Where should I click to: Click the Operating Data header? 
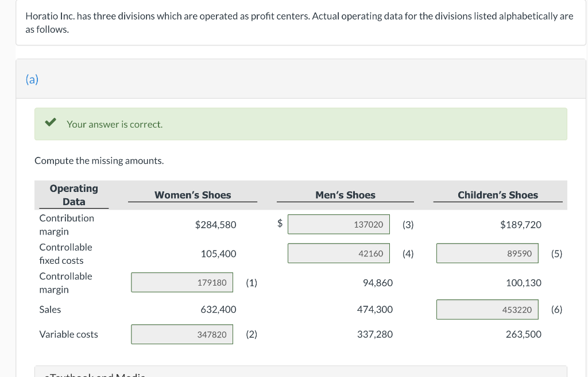coord(73,195)
